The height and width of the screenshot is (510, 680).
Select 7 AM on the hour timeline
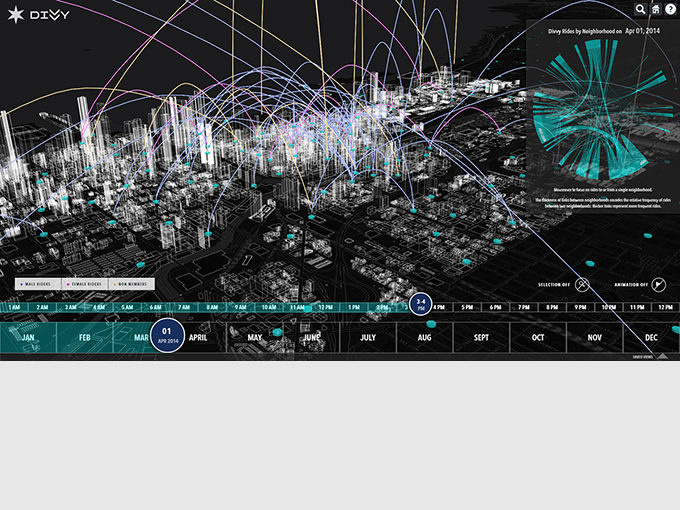(x=184, y=307)
